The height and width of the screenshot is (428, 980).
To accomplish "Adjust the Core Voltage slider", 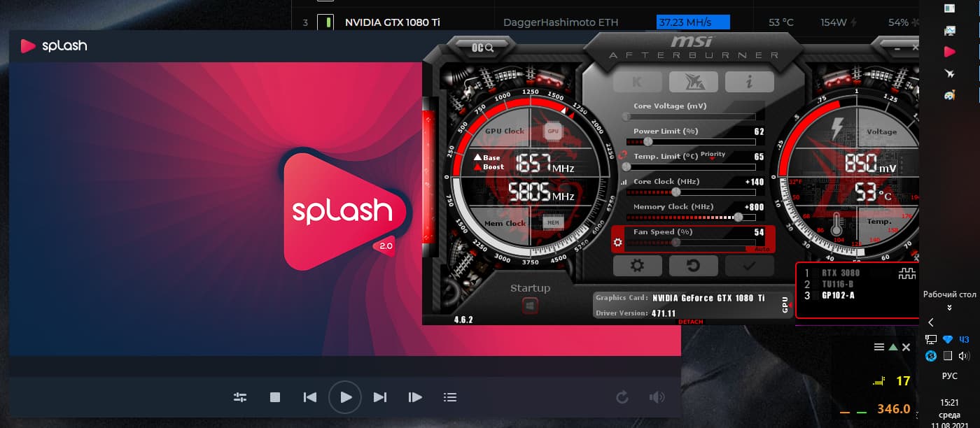I will pos(690,116).
